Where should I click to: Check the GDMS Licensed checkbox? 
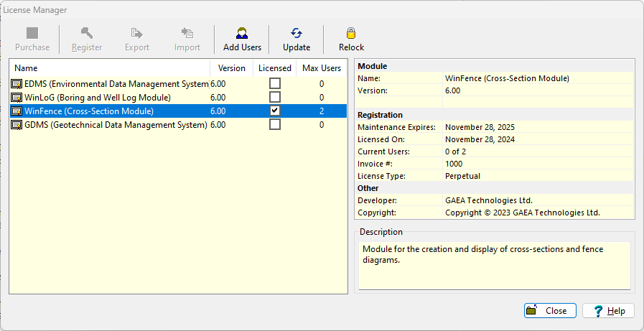[x=275, y=125]
